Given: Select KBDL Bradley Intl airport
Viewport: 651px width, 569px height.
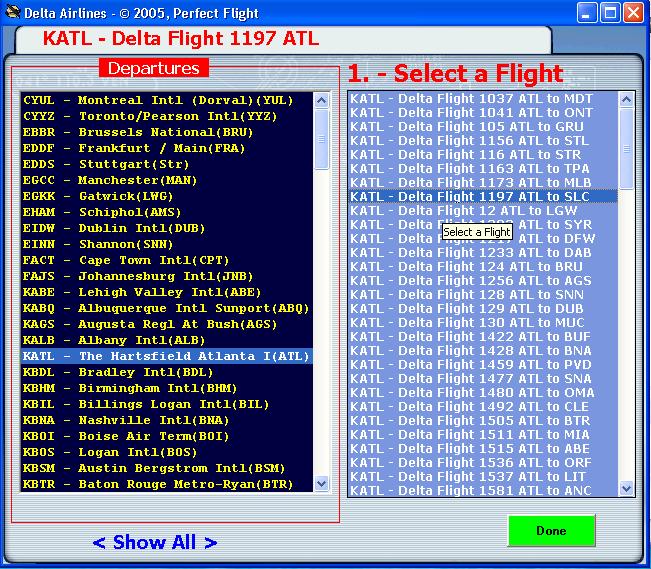Looking at the screenshot, I should [x=167, y=372].
